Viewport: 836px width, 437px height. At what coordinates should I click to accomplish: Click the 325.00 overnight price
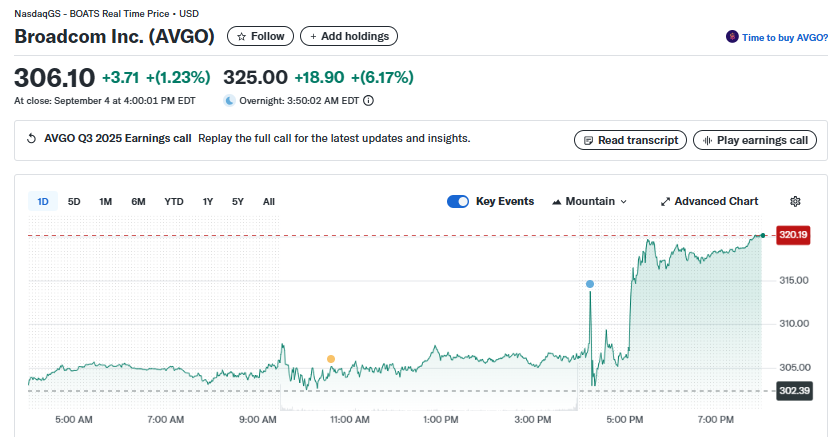[x=255, y=77]
